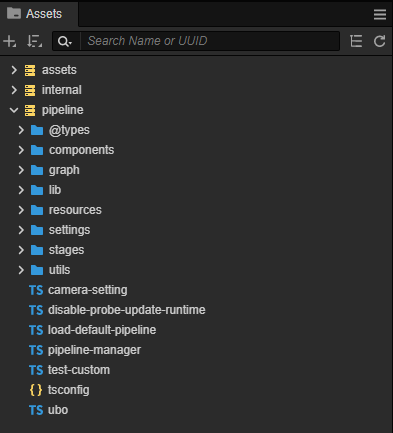This screenshot has height=433, width=393.
Task: Select the stages folder name
Action: [x=66, y=250]
